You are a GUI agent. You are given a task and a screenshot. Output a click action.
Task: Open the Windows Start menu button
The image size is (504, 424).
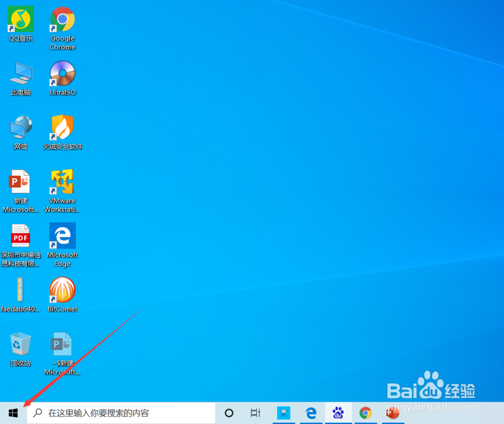13,413
